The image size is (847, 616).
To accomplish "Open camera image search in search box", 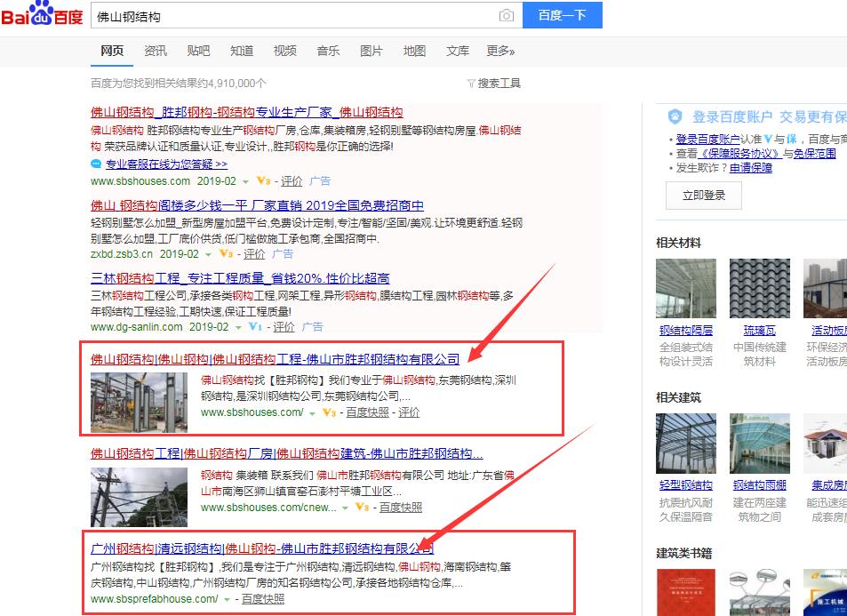I will (506, 16).
